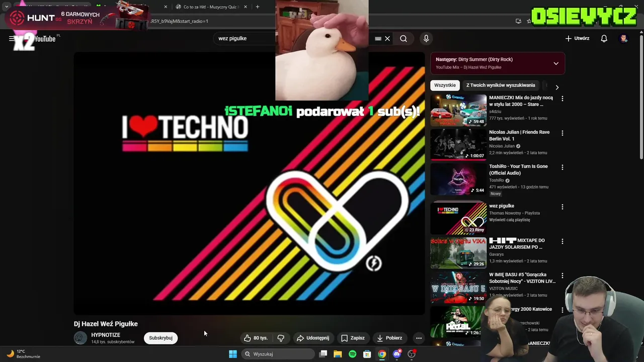Image resolution: width=644 pixels, height=362 pixels.
Task: Open Spotify from taskbar
Action: [x=352, y=354]
